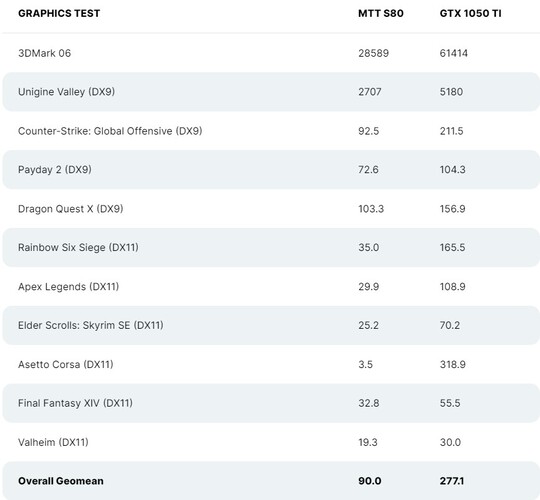
Task: Click the geomean value 90.0
Action: (370, 481)
